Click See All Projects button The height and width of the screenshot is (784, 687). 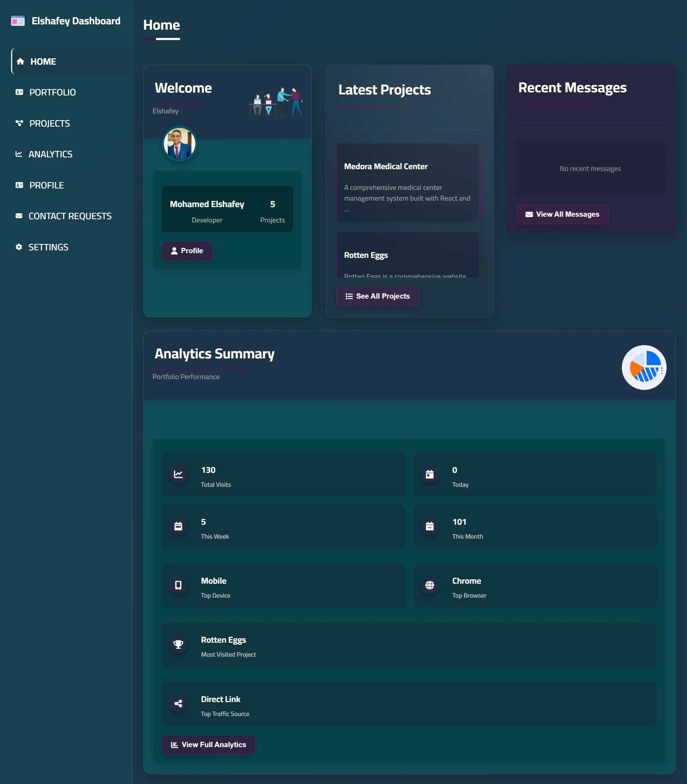tap(377, 296)
